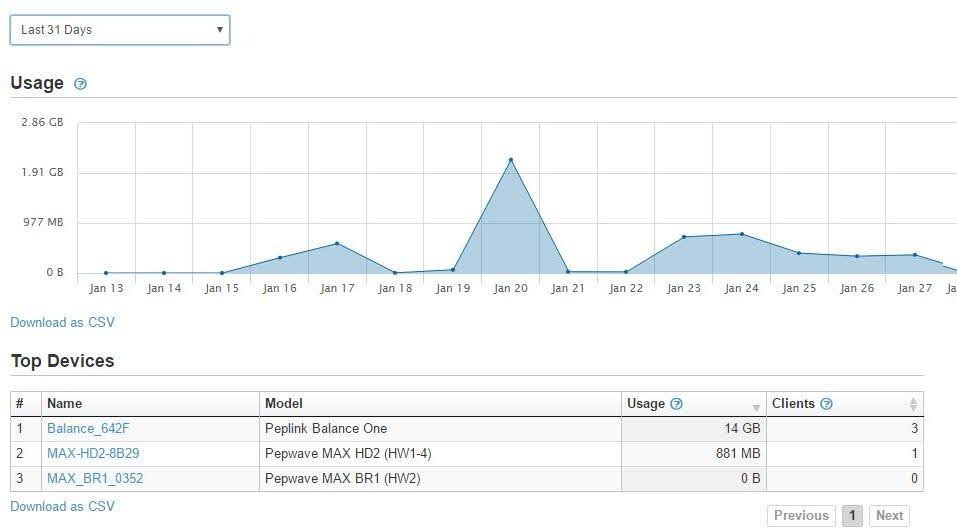Go to Previous page of devices
Viewport: 957px width, 529px height.
pyautogui.click(x=801, y=516)
